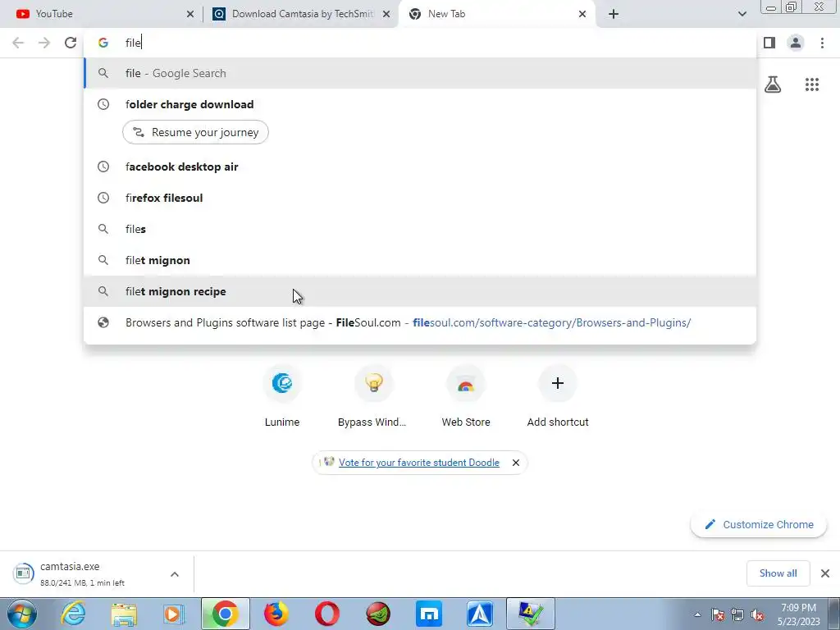Image resolution: width=840 pixels, height=630 pixels.
Task: Open Chrome labs flask icon
Action: [773, 84]
